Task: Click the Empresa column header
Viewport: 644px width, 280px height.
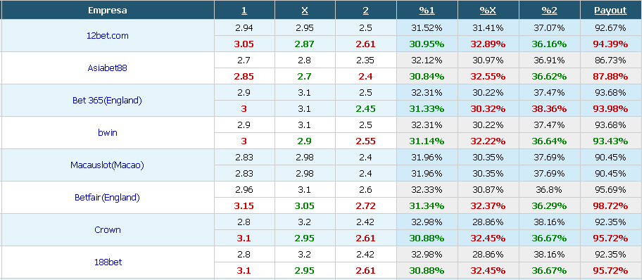Action: tap(107, 11)
